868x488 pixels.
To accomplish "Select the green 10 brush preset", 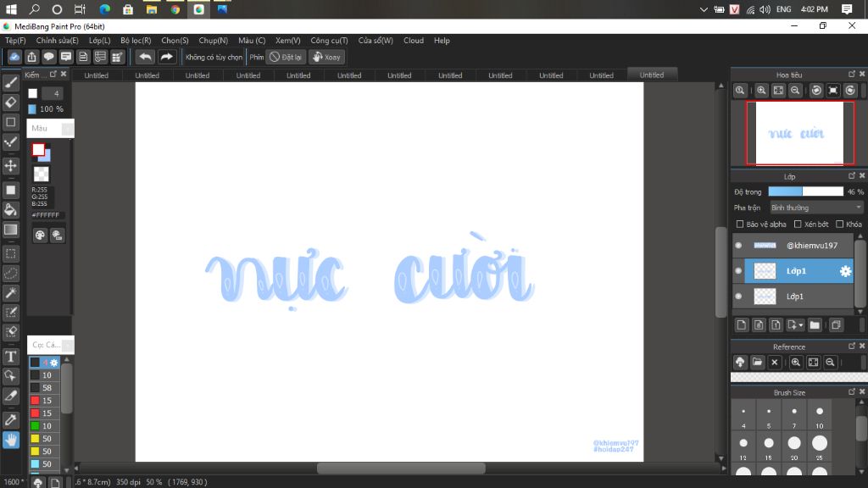I will 44,426.
